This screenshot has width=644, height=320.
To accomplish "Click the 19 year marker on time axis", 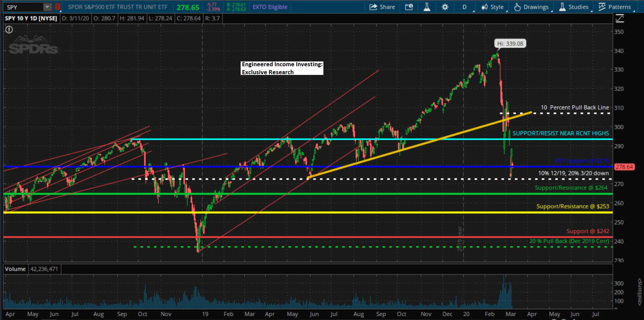I will pos(205,314).
